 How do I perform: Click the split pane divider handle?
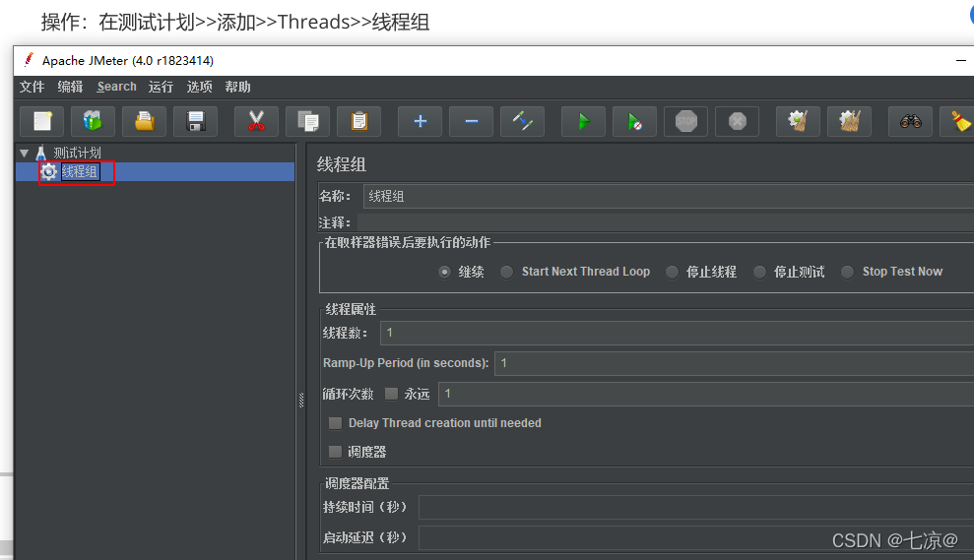click(301, 401)
